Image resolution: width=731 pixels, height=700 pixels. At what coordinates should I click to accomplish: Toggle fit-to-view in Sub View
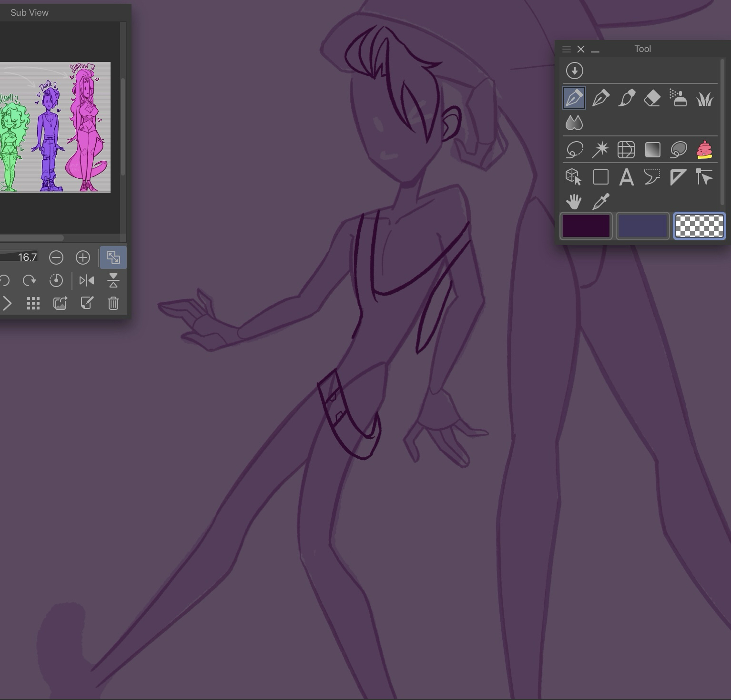tap(113, 257)
